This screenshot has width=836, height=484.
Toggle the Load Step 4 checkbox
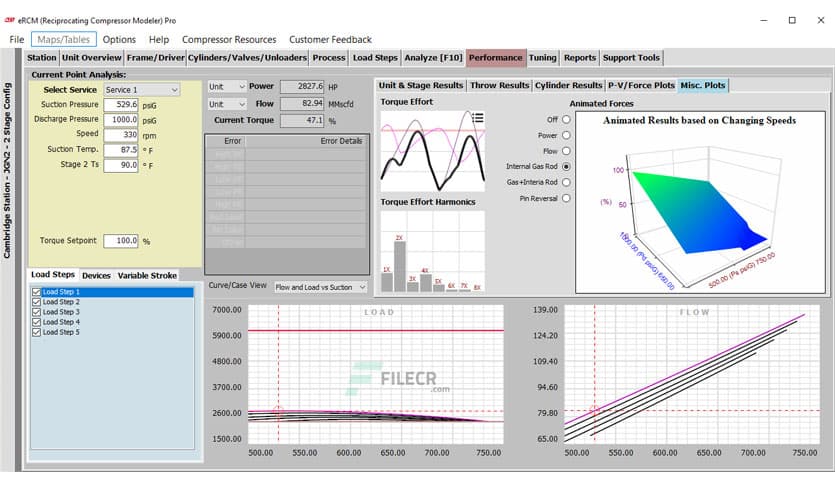coord(36,322)
